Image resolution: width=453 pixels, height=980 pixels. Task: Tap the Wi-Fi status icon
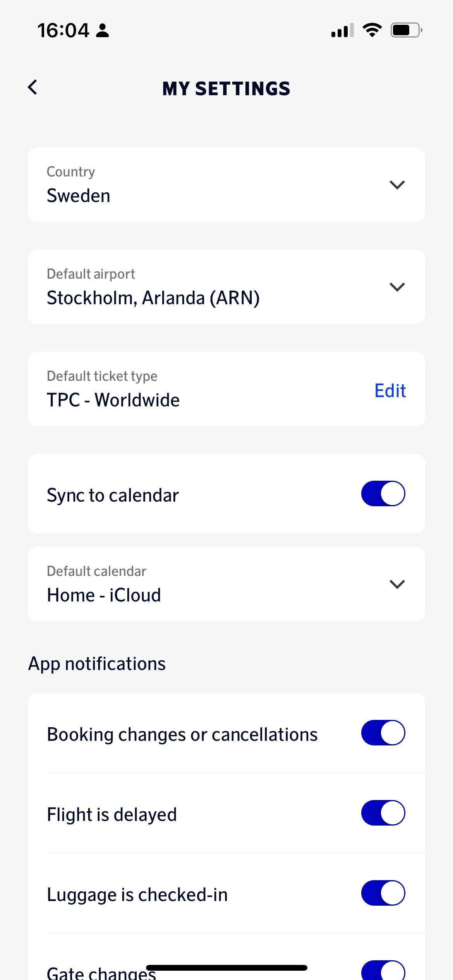tap(372, 30)
